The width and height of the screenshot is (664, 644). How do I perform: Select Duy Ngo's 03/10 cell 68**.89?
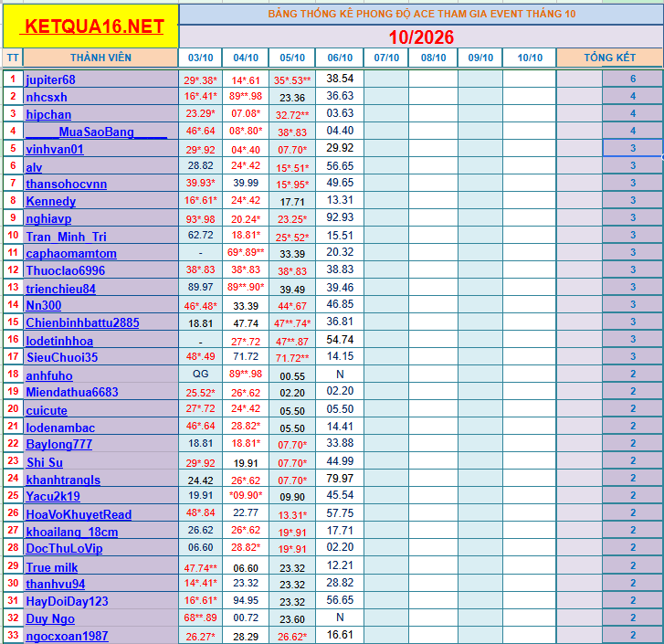click(200, 618)
